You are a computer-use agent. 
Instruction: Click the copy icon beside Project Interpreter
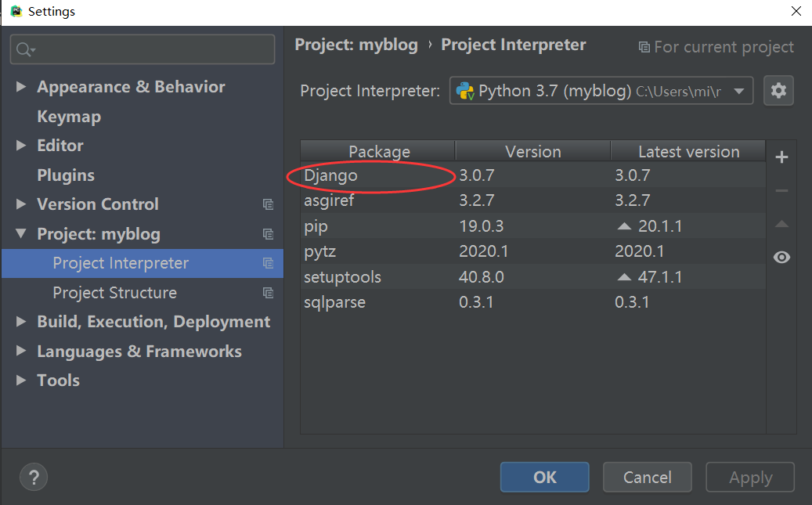click(x=269, y=263)
